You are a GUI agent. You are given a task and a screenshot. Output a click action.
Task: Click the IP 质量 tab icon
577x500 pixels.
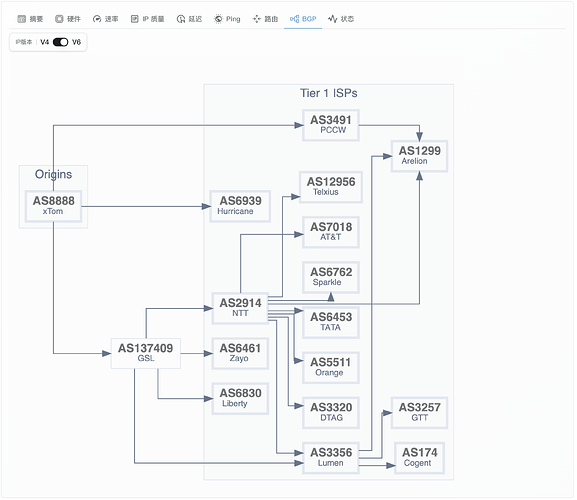click(x=134, y=19)
